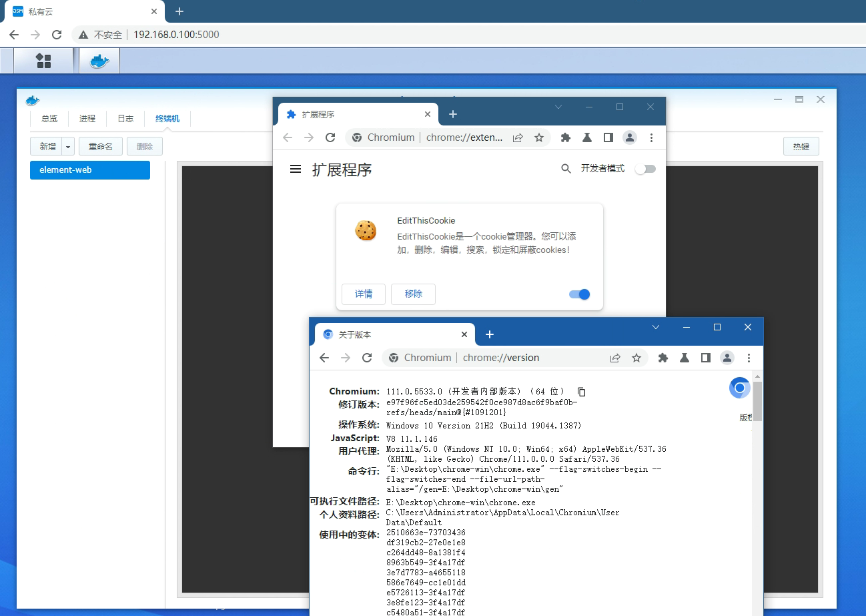This screenshot has height=616, width=866.
Task: Reload the 私有云 browser page
Action: (x=57, y=35)
